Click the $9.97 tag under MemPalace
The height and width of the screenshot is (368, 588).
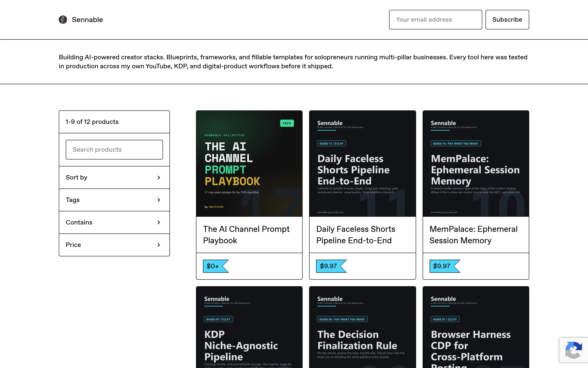point(444,266)
